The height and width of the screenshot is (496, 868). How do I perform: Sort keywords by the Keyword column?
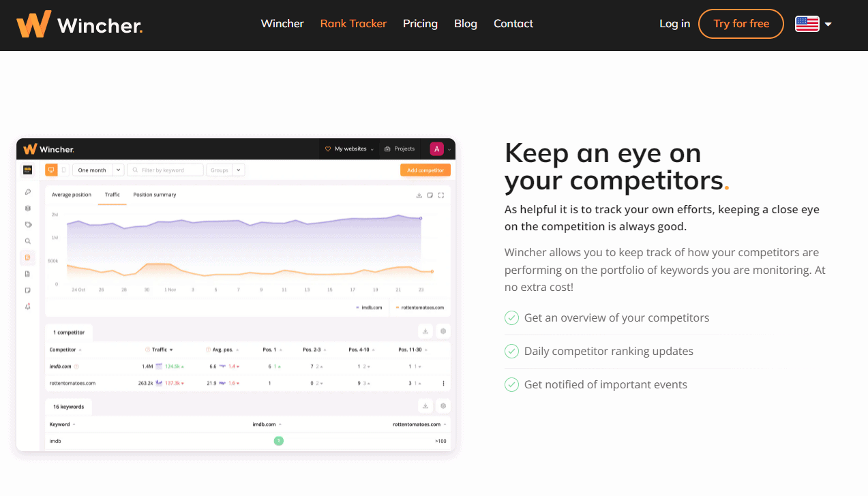point(62,424)
